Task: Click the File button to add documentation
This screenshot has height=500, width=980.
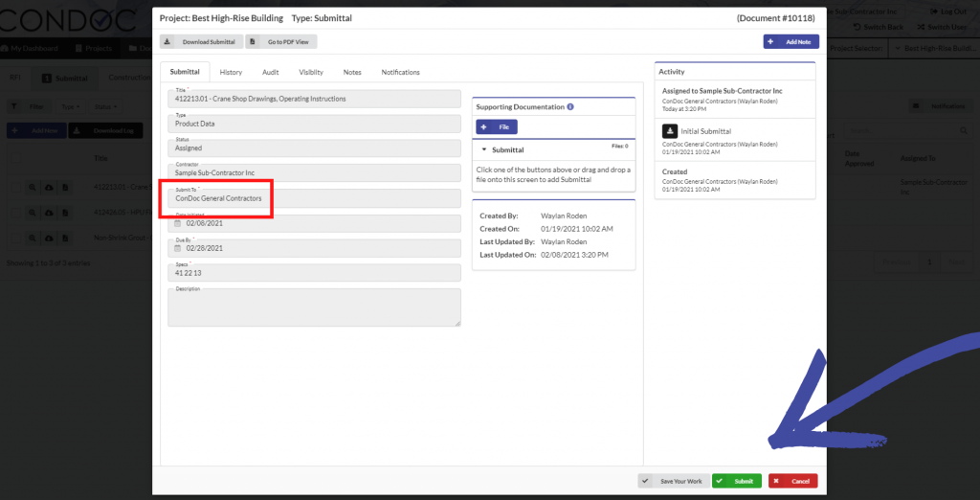Action: [x=497, y=127]
